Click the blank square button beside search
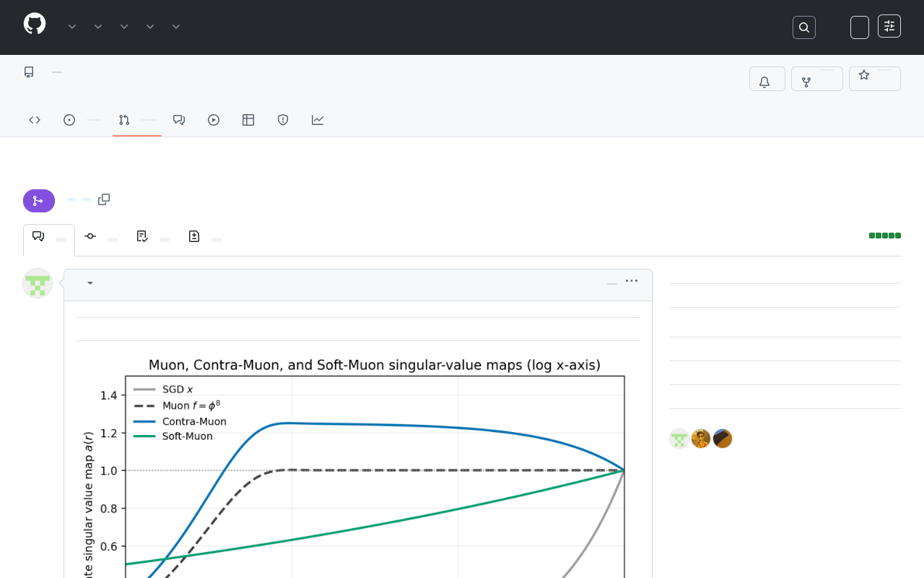The width and height of the screenshot is (924, 578). (860, 27)
